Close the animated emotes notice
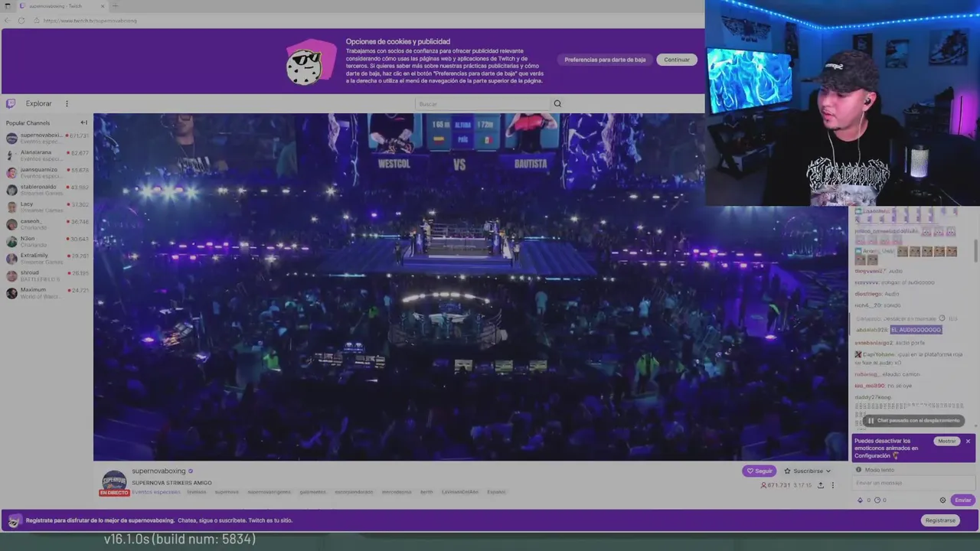Screen dimensions: 980x551 [x=968, y=441]
